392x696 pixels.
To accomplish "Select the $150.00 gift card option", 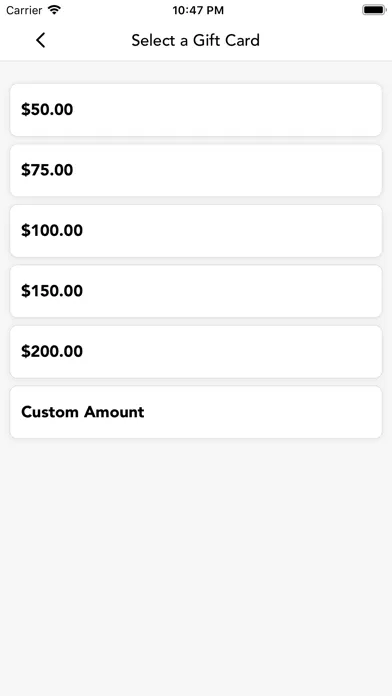I will click(x=196, y=291).
